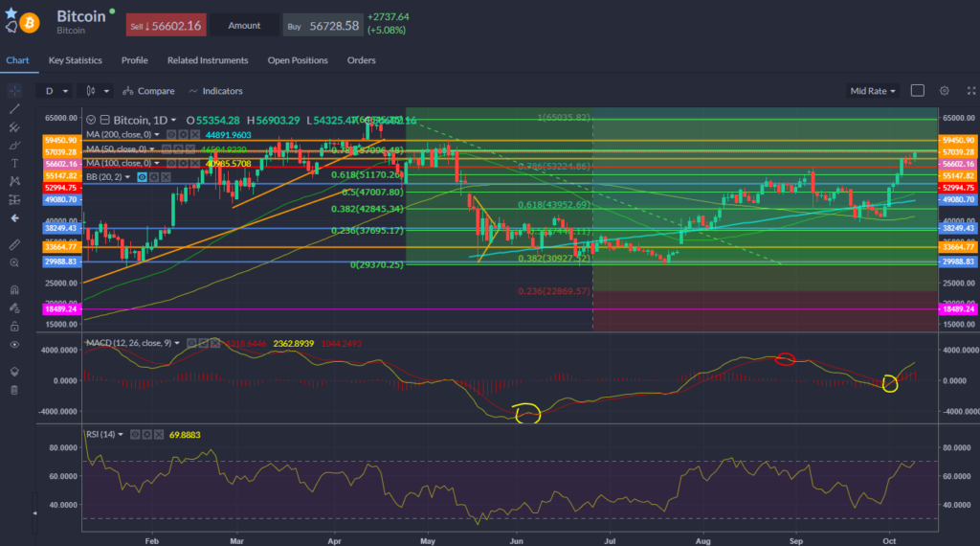Open the prediction and measurement tools
The height and width of the screenshot is (546, 980).
point(14,199)
